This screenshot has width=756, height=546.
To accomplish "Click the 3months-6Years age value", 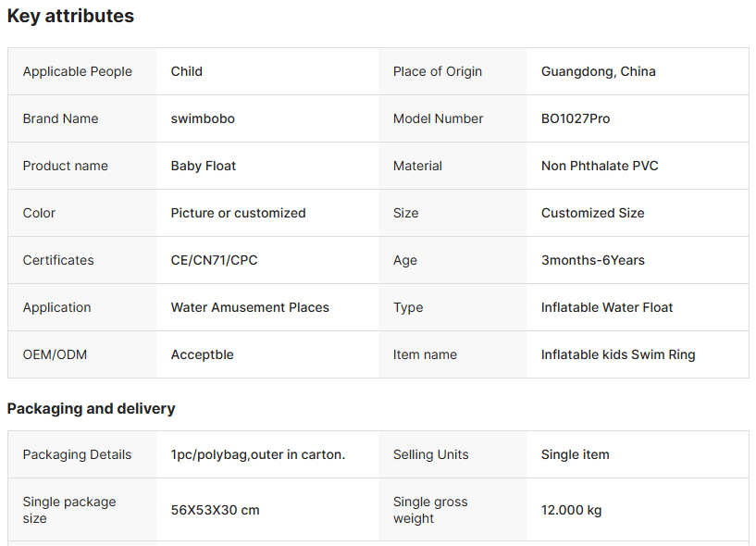I will [x=592, y=260].
